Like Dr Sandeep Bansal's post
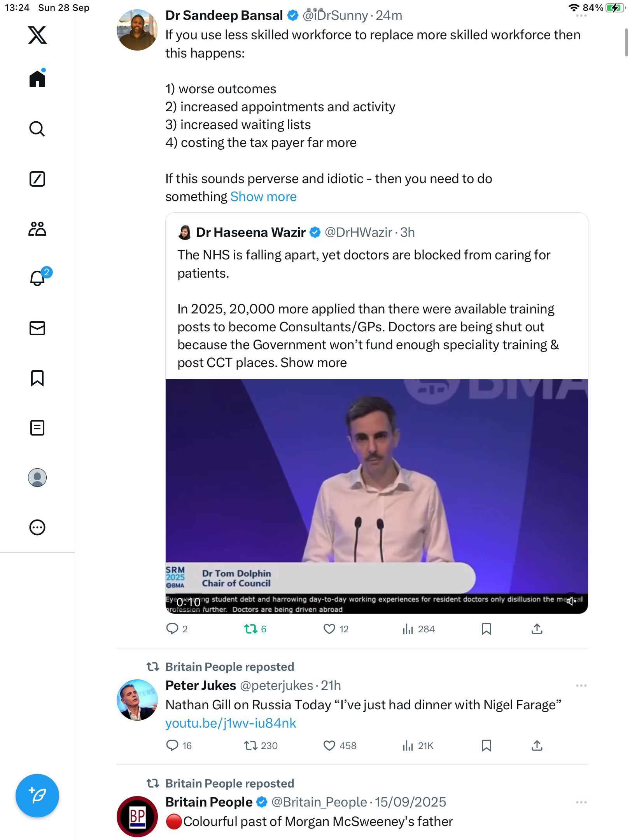630x840 pixels. point(329,629)
